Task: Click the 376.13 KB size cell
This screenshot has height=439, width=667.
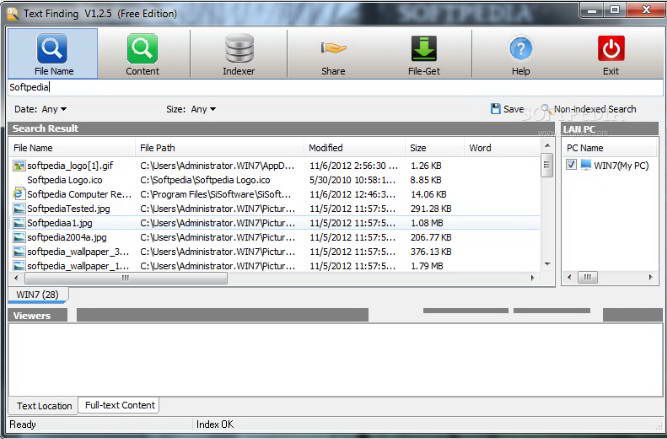Action: (x=431, y=252)
